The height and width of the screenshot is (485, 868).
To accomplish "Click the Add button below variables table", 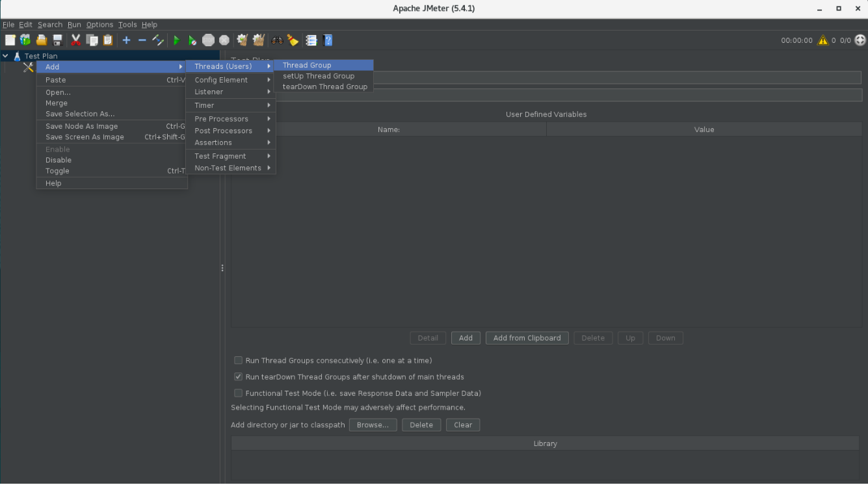I will coord(466,338).
